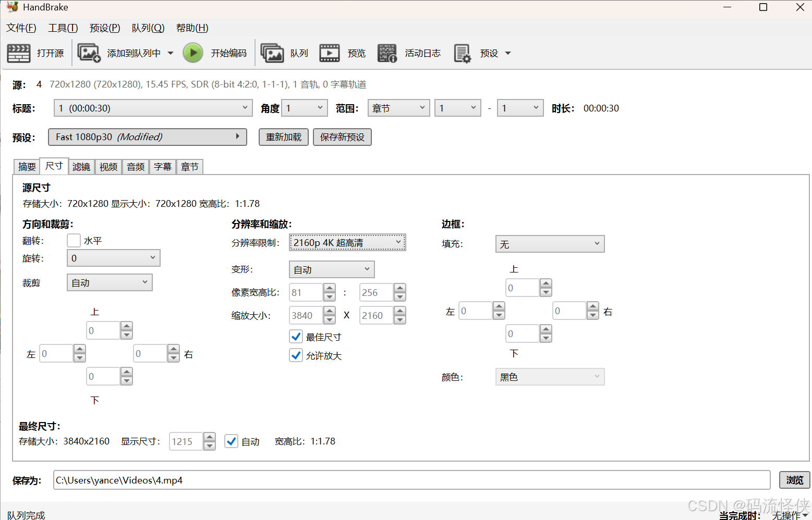This screenshot has width=812, height=520.
Task: Open the Cropping (裁剪) 自动 dropdown
Action: 110,282
